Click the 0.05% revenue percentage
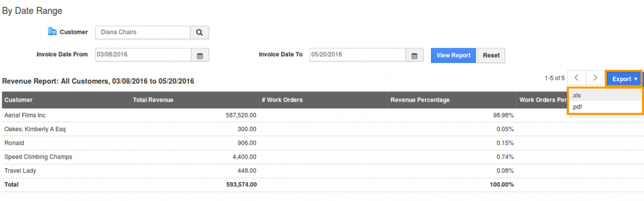Image resolution: width=644 pixels, height=201 pixels. [x=506, y=129]
